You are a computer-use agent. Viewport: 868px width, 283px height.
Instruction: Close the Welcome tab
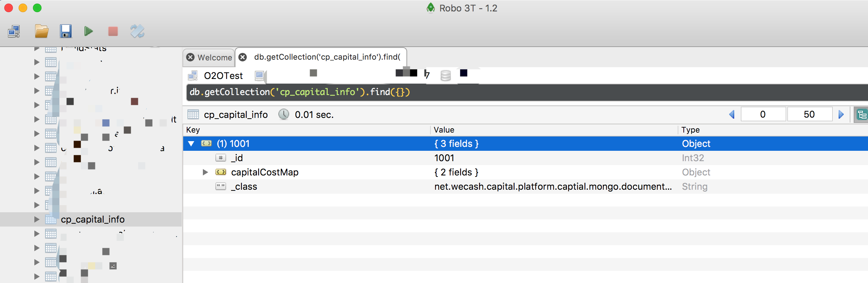tap(191, 58)
